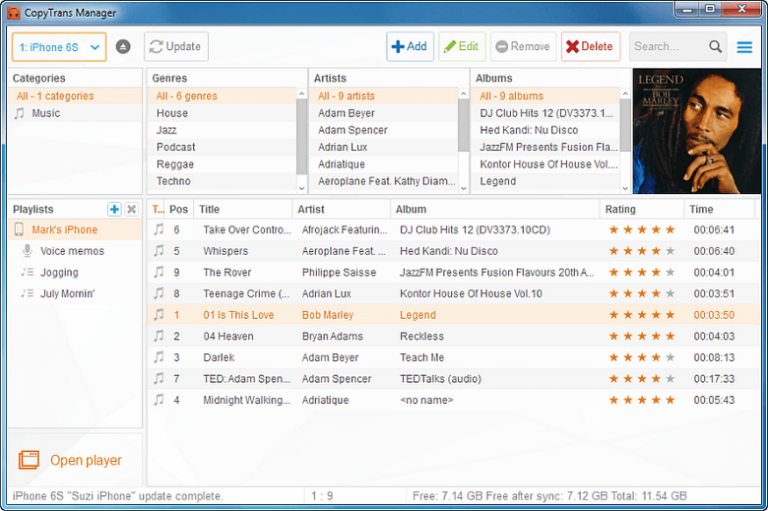Click the Music category note icon
The width and height of the screenshot is (768, 511).
(19, 113)
